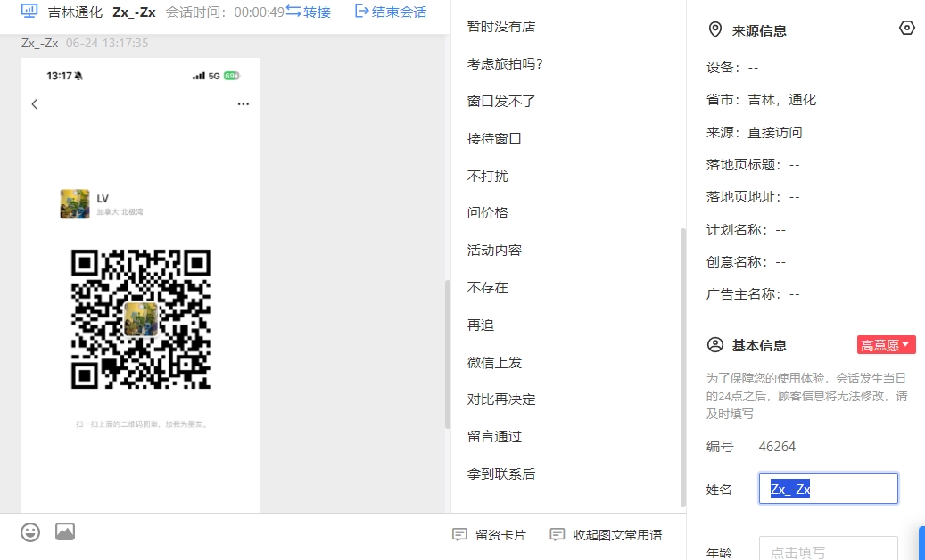The width and height of the screenshot is (925, 560).
Task: Select the quick phrase 暂时没有店
Action: (501, 27)
